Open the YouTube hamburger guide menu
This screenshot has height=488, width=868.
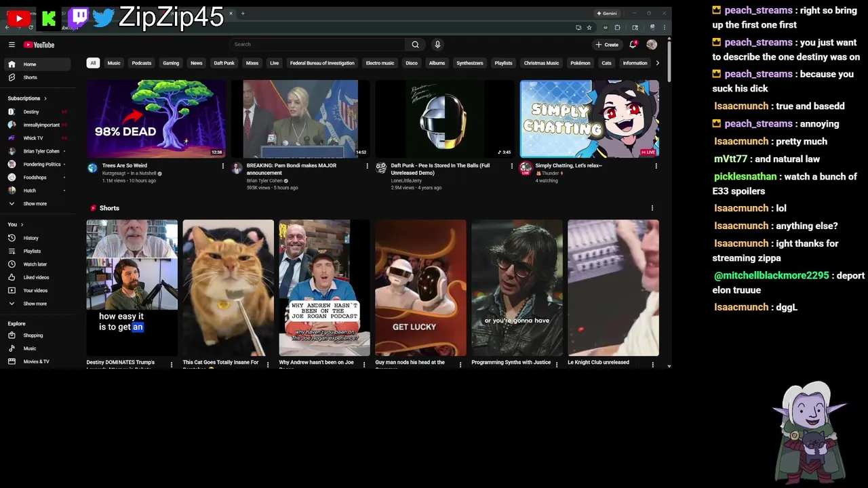pos(12,45)
